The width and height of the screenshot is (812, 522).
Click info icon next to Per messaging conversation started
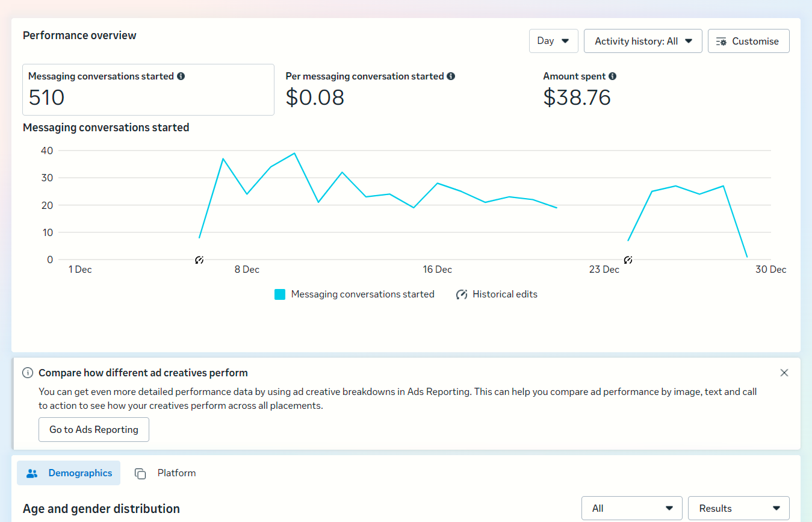(x=451, y=76)
